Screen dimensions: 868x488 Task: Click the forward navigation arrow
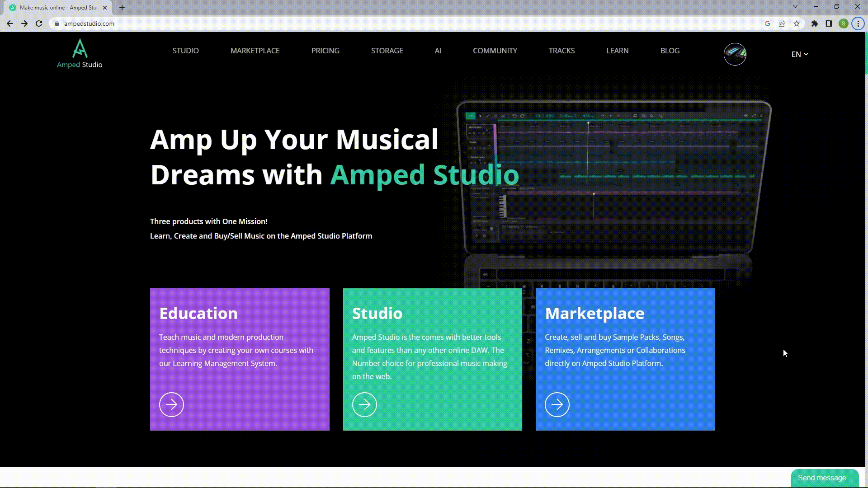click(24, 23)
